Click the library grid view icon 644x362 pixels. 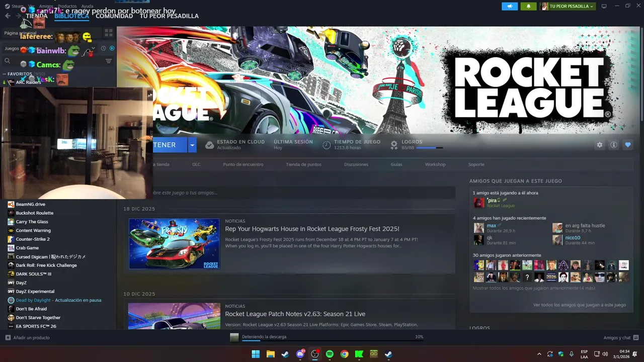click(109, 33)
